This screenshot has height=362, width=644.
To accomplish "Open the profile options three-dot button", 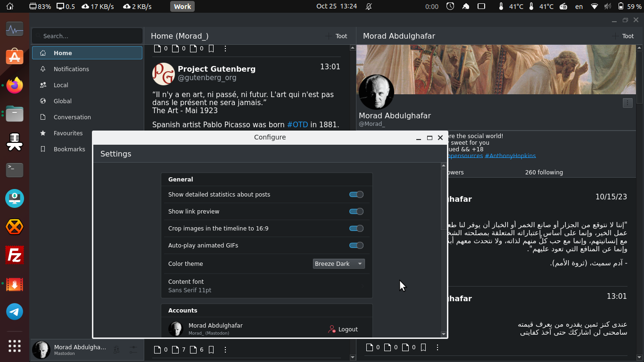I will (627, 103).
